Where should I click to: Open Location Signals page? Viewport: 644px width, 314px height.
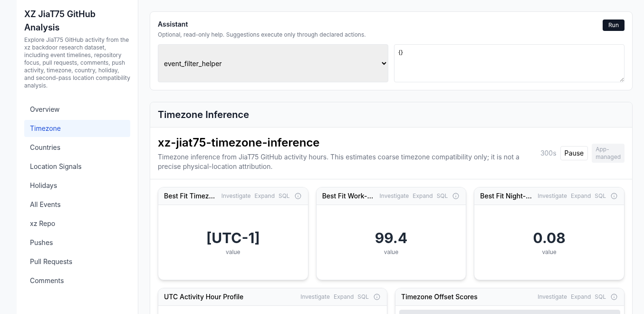point(77,167)
